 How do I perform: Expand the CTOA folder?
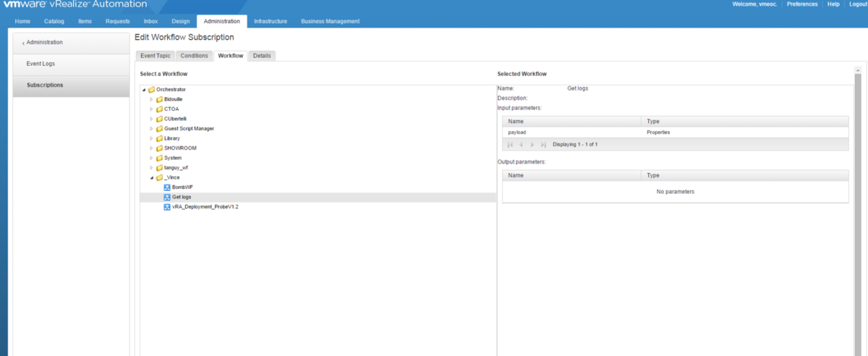[151, 109]
